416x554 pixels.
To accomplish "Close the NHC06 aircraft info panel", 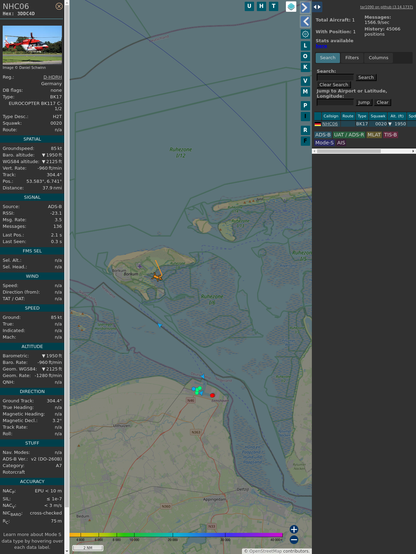I will (59, 6).
